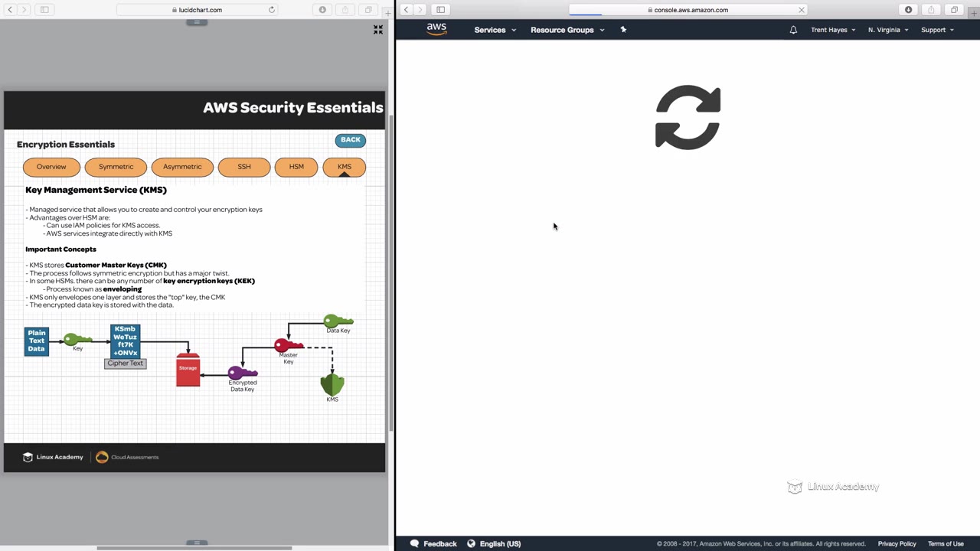Toggle sidebar in the Lucidchart Safari window
Screen dimensions: 980x551
44,10
